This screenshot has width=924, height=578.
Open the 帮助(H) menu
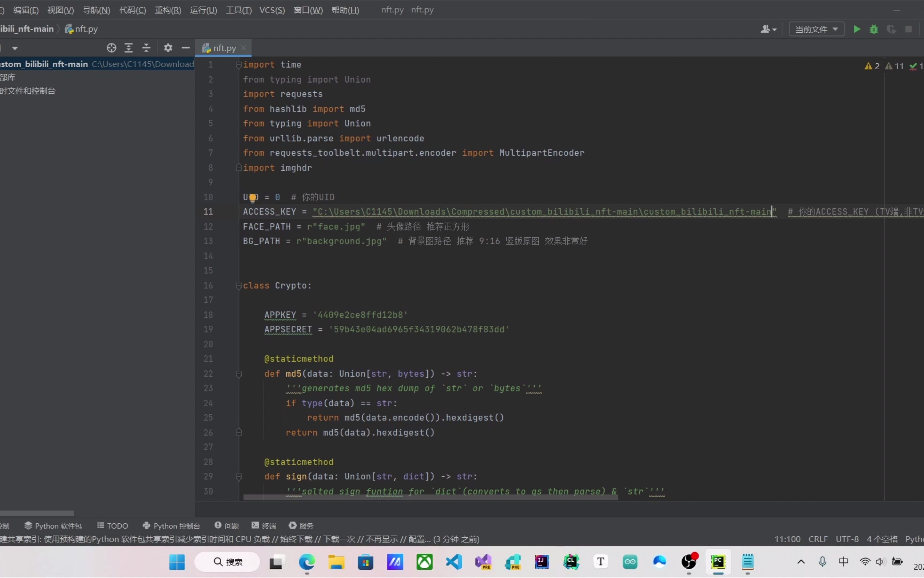pos(345,10)
